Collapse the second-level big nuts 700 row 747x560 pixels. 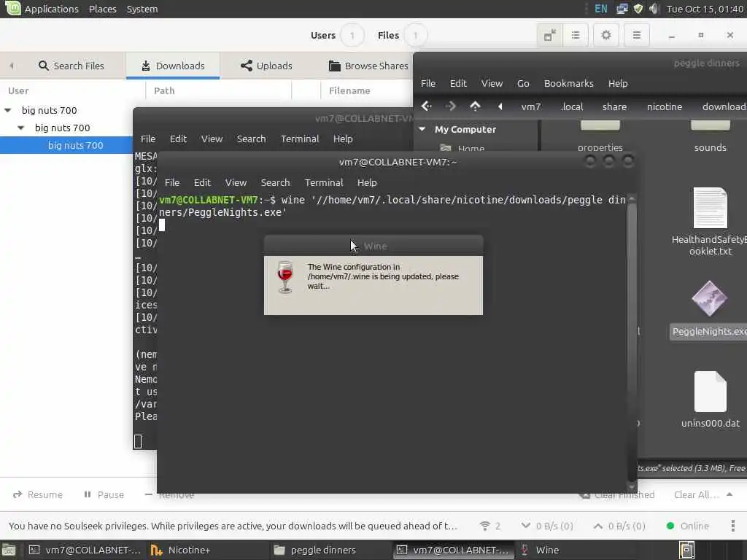(21, 128)
